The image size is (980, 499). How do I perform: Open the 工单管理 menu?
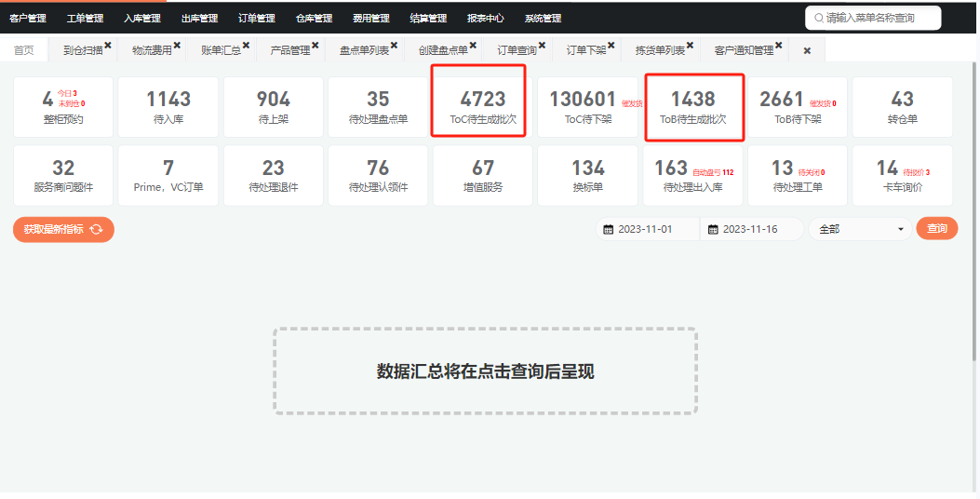(85, 18)
